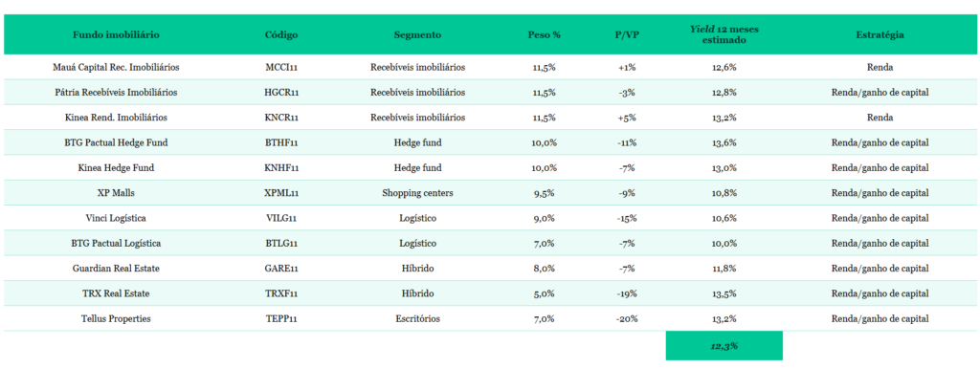The image size is (980, 368).
Task: Click the Segmento column header
Action: pyautogui.click(x=417, y=35)
